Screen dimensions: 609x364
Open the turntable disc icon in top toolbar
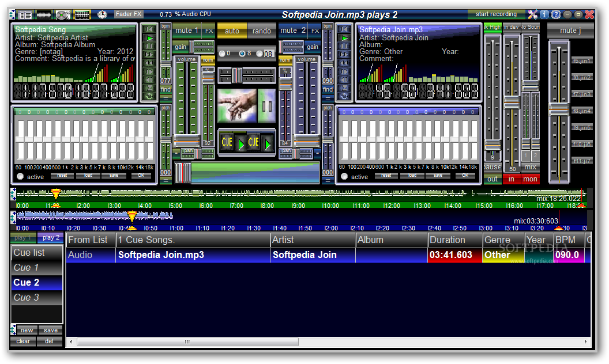click(x=62, y=15)
